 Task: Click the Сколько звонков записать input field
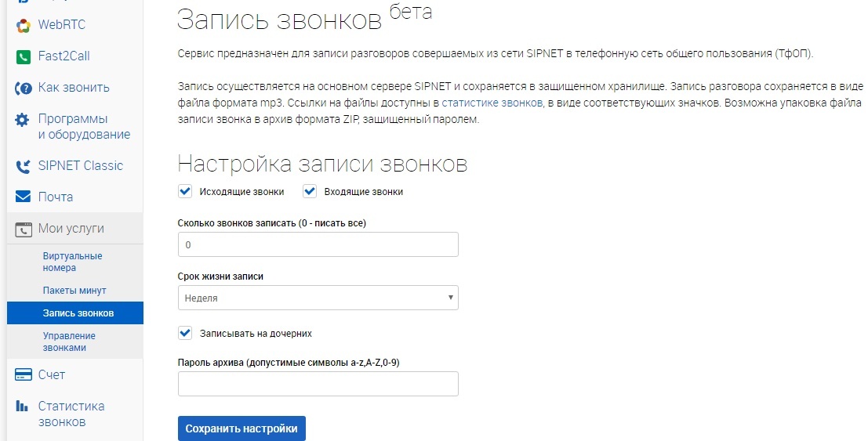(x=318, y=245)
